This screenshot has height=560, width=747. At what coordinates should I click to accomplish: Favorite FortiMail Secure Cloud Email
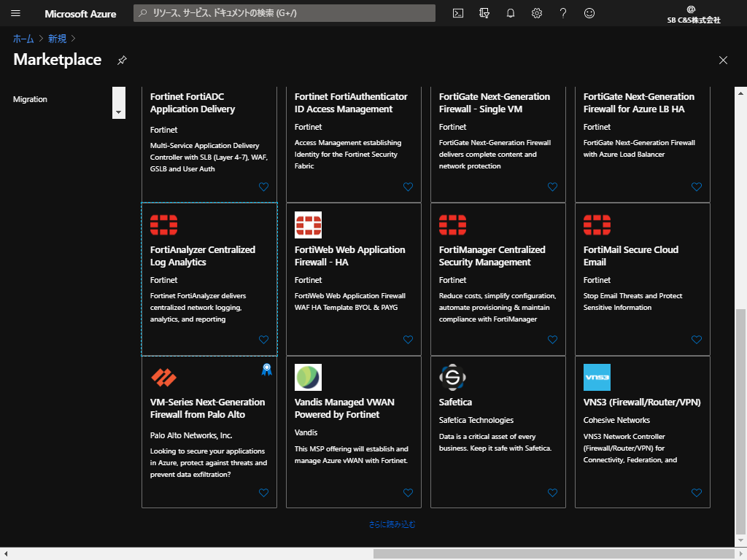pos(697,340)
